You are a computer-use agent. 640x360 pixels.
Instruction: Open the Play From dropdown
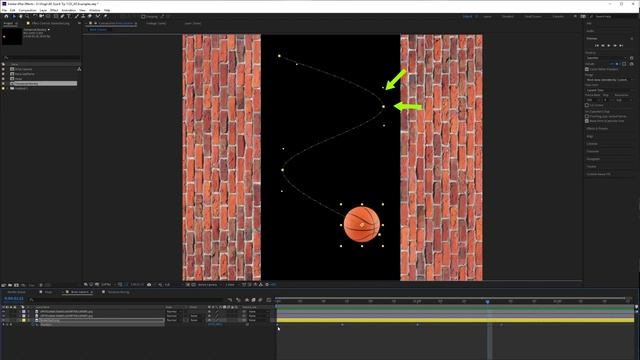point(609,90)
